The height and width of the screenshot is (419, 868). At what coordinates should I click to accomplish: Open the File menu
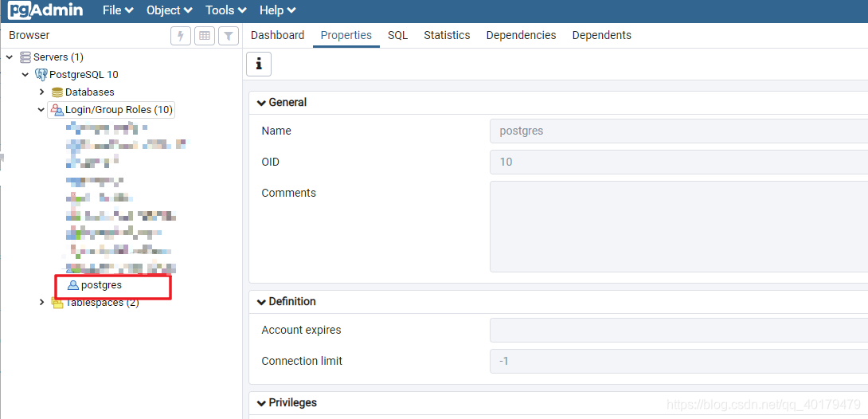[118, 10]
